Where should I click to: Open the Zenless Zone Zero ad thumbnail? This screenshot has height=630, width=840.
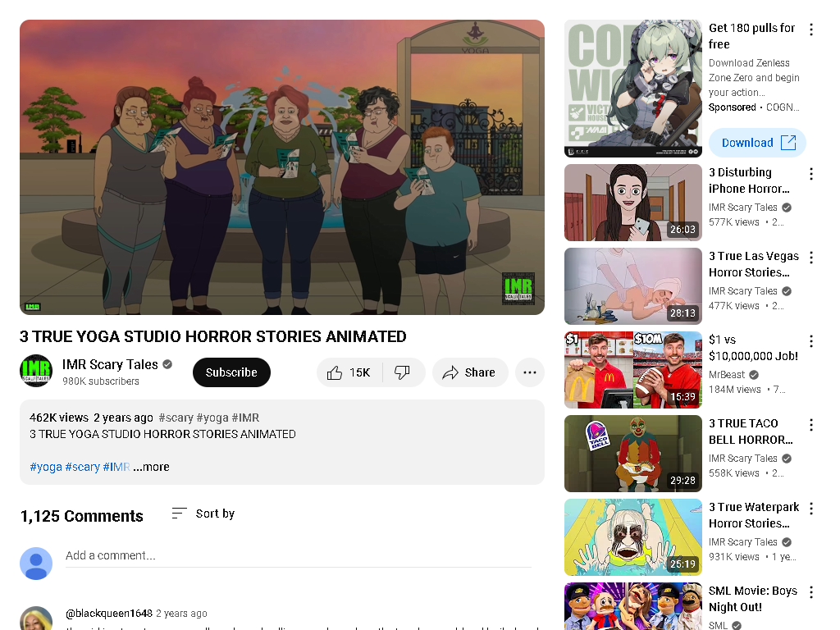pyautogui.click(x=632, y=89)
